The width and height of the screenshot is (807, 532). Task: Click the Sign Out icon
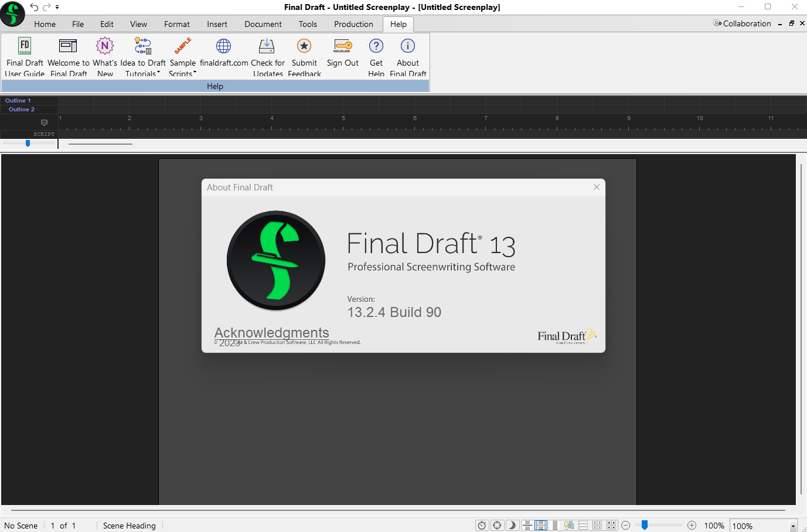click(x=343, y=46)
